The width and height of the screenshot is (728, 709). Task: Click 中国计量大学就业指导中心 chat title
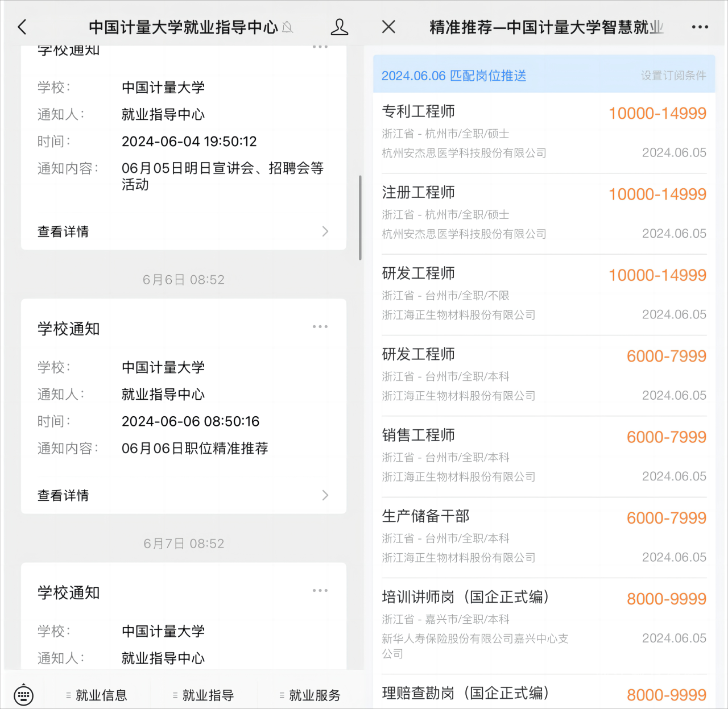click(183, 27)
